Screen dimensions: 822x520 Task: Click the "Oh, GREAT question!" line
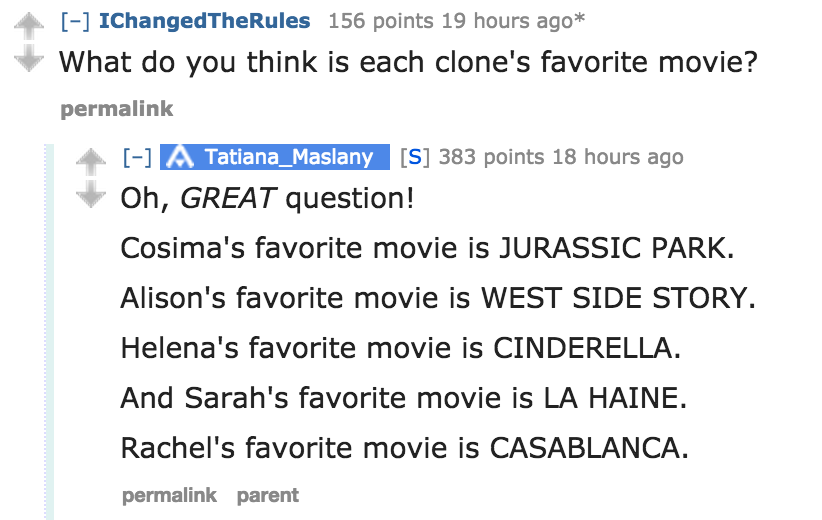[266, 198]
